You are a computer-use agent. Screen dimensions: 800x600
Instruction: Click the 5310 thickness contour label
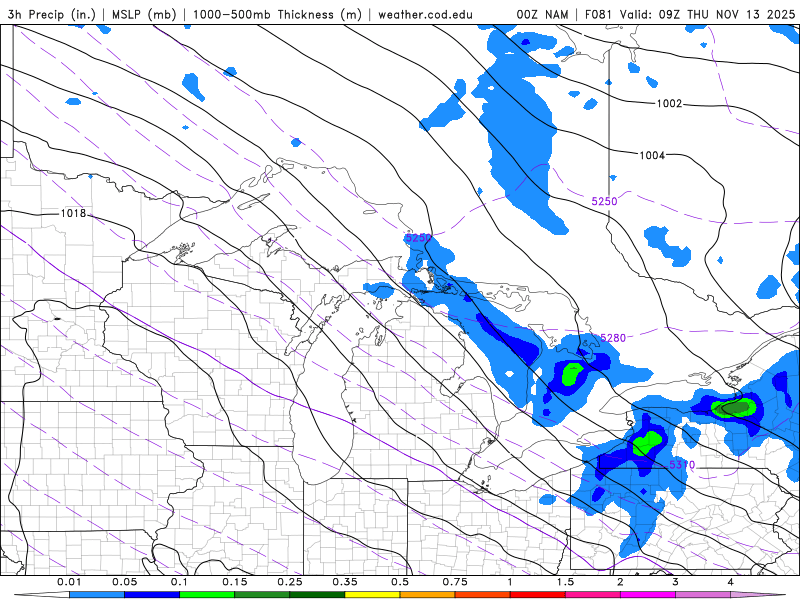click(682, 465)
